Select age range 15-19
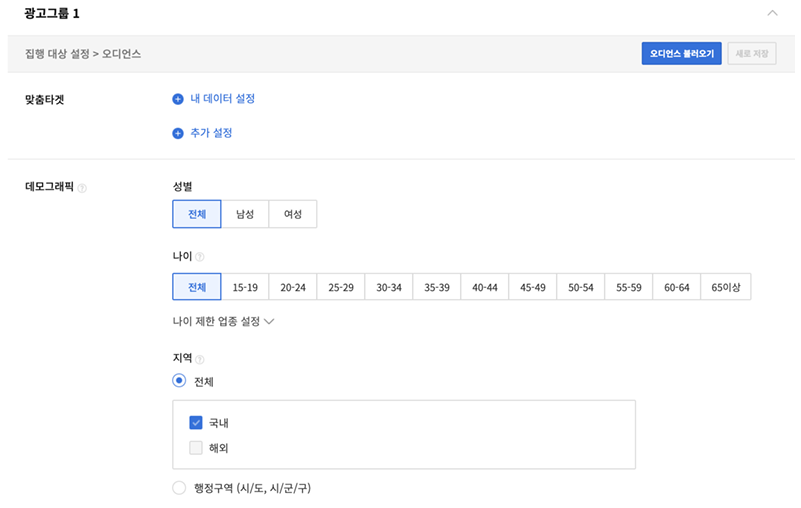This screenshot has width=801, height=508. tap(245, 287)
